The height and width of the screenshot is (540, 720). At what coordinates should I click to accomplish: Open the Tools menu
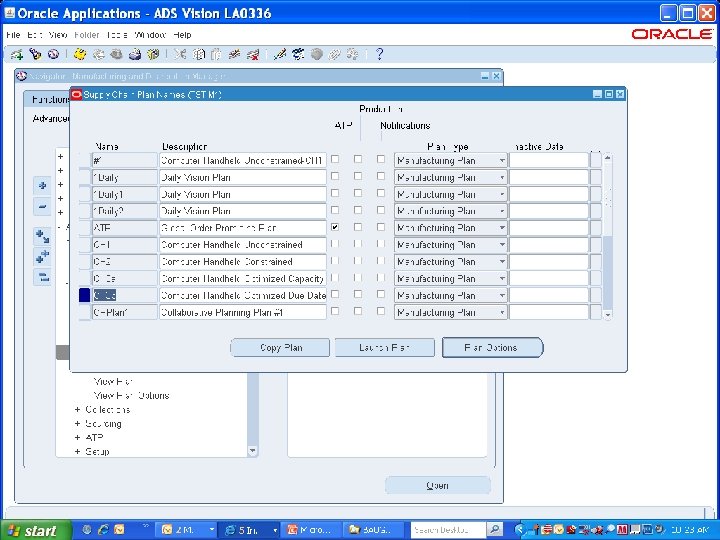click(117, 35)
